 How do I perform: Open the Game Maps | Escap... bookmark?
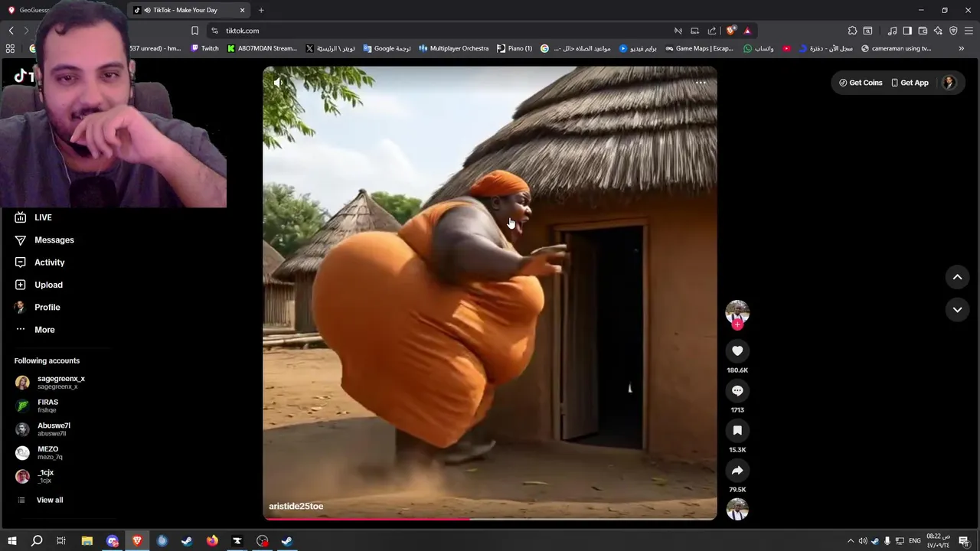[x=699, y=48]
